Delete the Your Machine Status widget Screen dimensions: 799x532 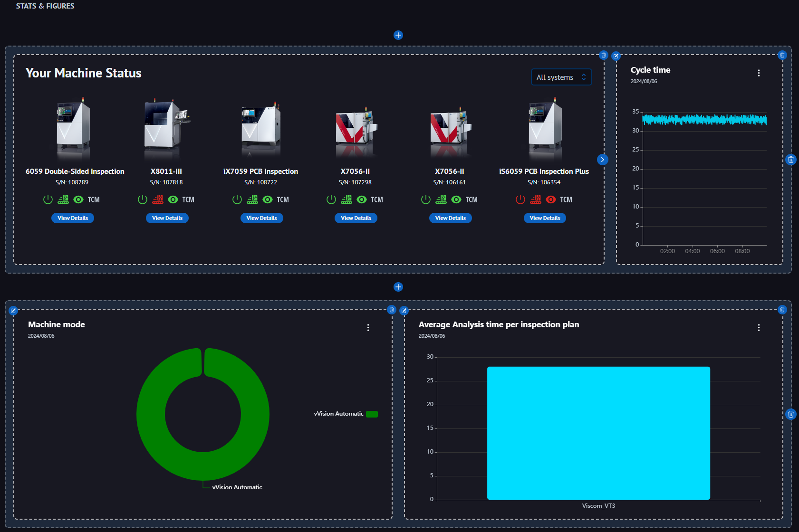(604, 56)
